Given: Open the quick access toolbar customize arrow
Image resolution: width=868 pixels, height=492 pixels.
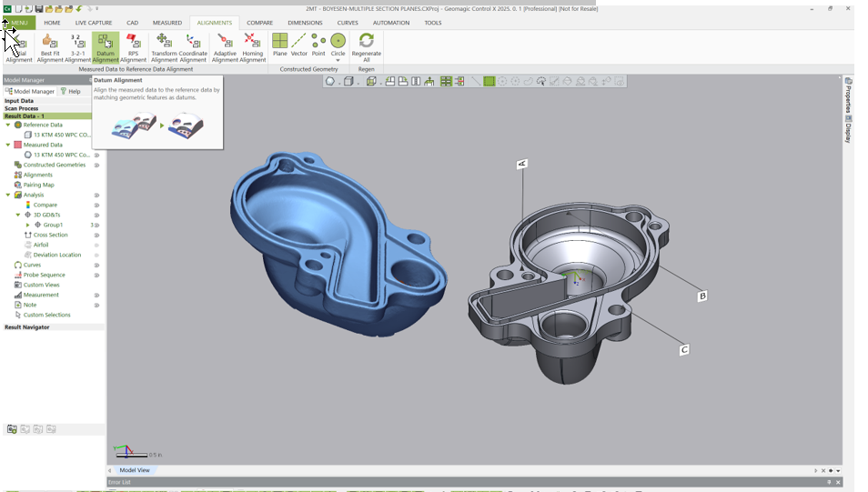Looking at the screenshot, I should [96, 9].
